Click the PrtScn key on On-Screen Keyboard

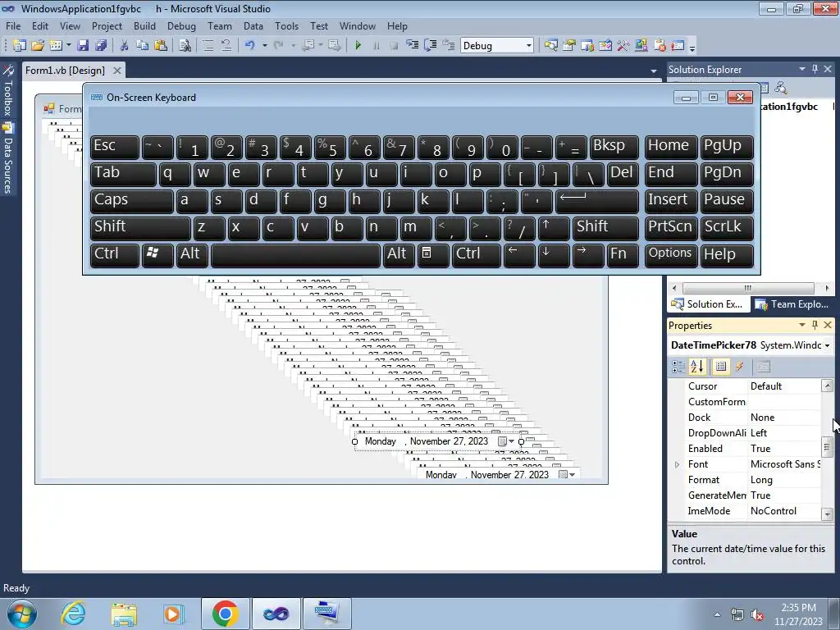point(671,227)
